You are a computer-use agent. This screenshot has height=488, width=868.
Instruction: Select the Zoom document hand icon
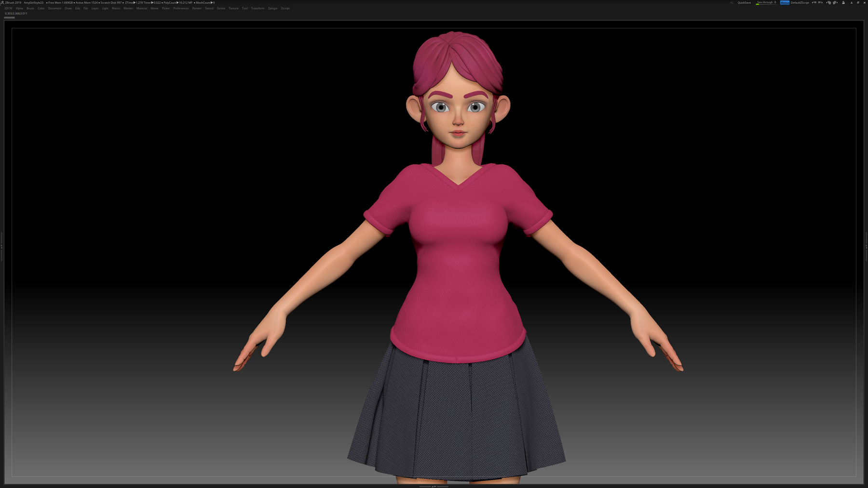click(835, 2)
